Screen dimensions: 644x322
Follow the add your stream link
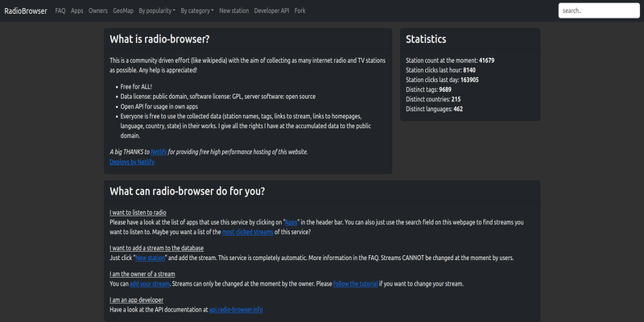coord(150,284)
